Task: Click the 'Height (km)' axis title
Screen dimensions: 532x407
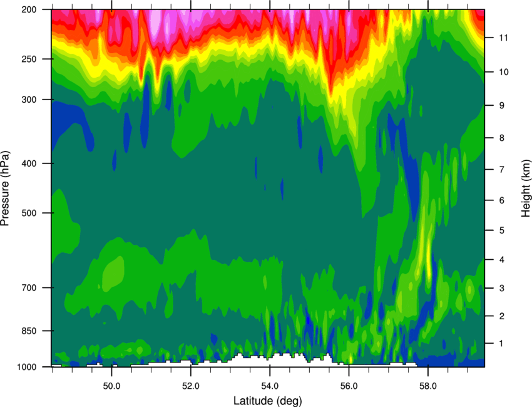Action: pos(526,188)
